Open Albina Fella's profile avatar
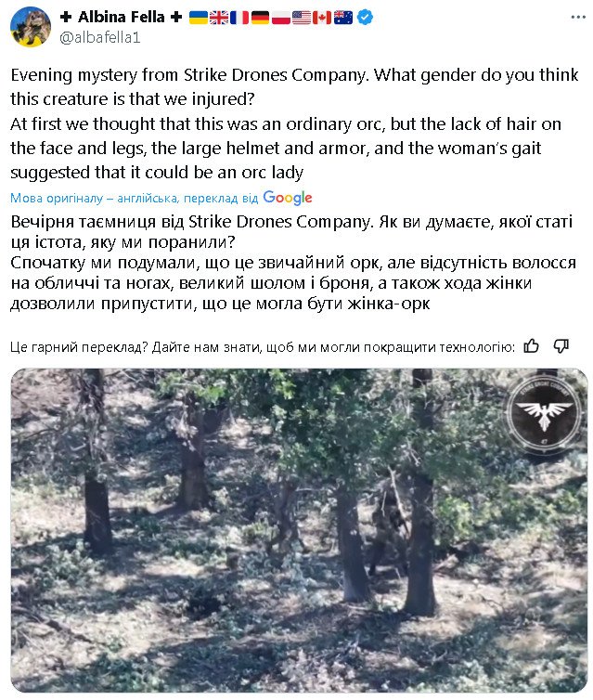 pyautogui.click(x=31, y=26)
